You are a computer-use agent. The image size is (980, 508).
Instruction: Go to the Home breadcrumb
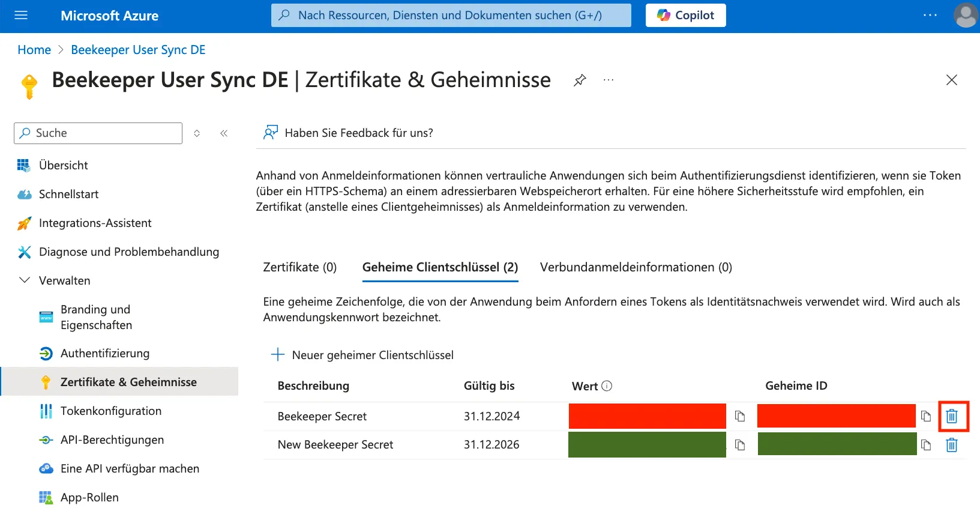pos(34,50)
